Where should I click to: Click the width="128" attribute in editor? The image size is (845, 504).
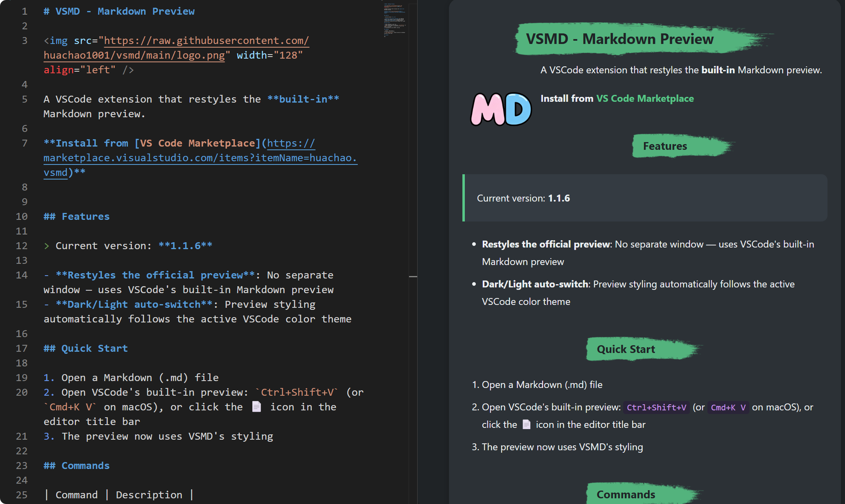coord(270,55)
